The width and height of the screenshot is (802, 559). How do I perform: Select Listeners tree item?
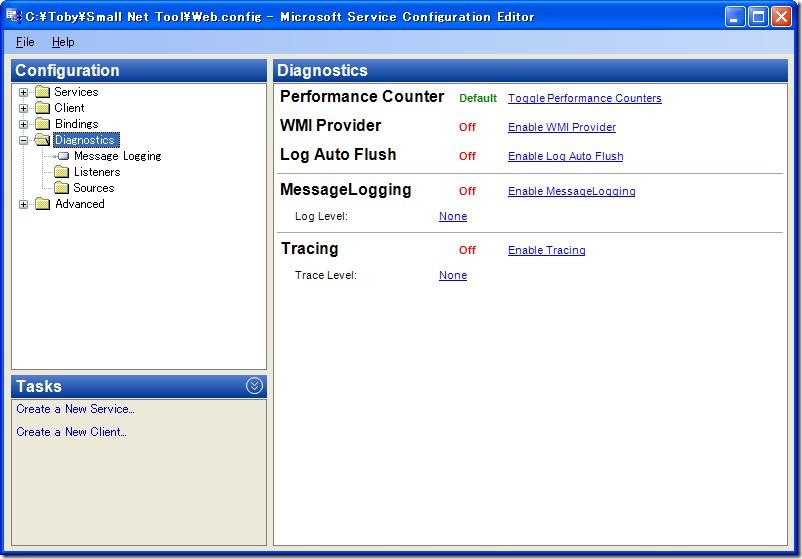click(97, 172)
